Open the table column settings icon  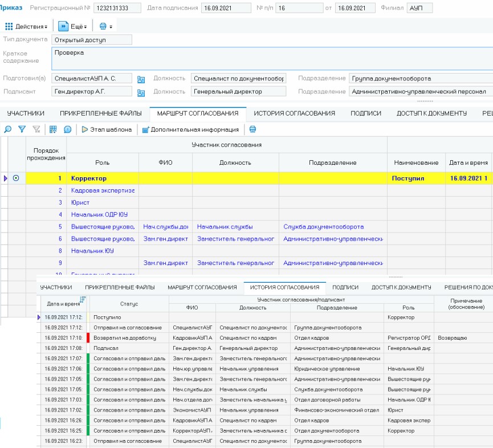[53, 129]
